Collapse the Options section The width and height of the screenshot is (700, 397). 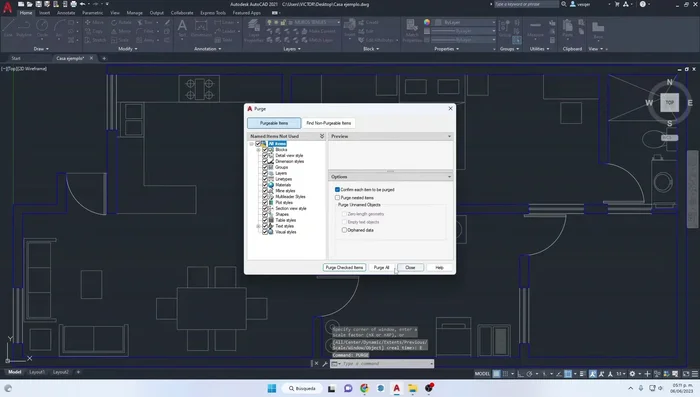click(449, 177)
